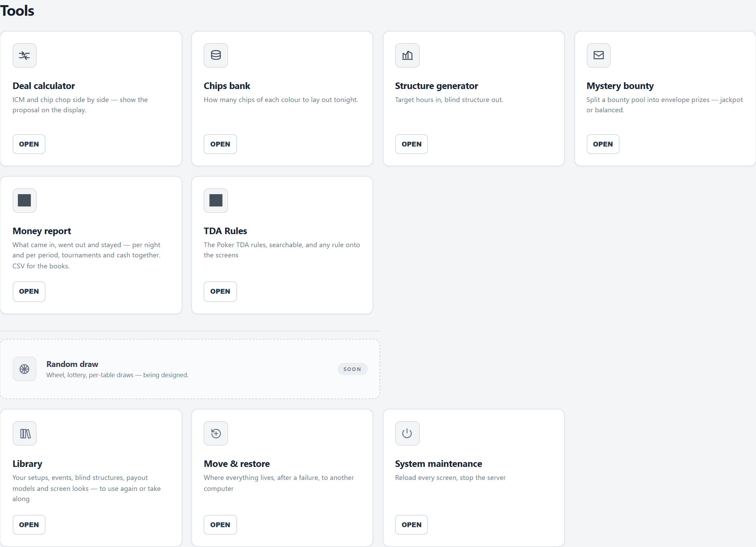Click the Deal calculator shuffle icon
The height and width of the screenshot is (547, 756).
(24, 55)
